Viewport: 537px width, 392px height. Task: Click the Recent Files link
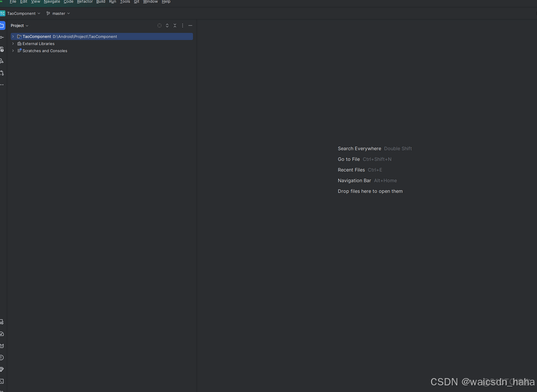[x=351, y=170]
